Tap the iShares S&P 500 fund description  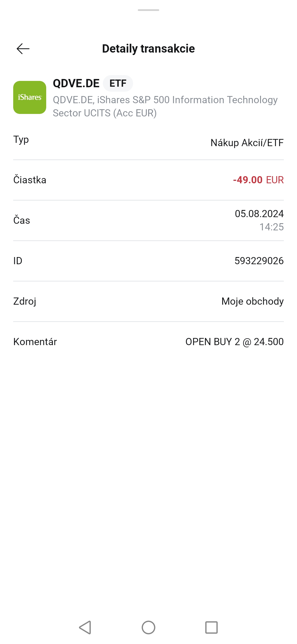click(165, 107)
